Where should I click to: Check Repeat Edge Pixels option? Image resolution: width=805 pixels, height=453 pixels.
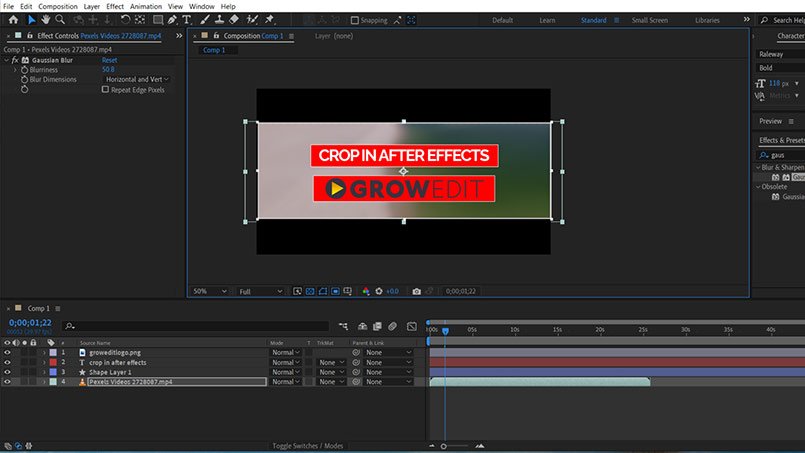pos(105,89)
